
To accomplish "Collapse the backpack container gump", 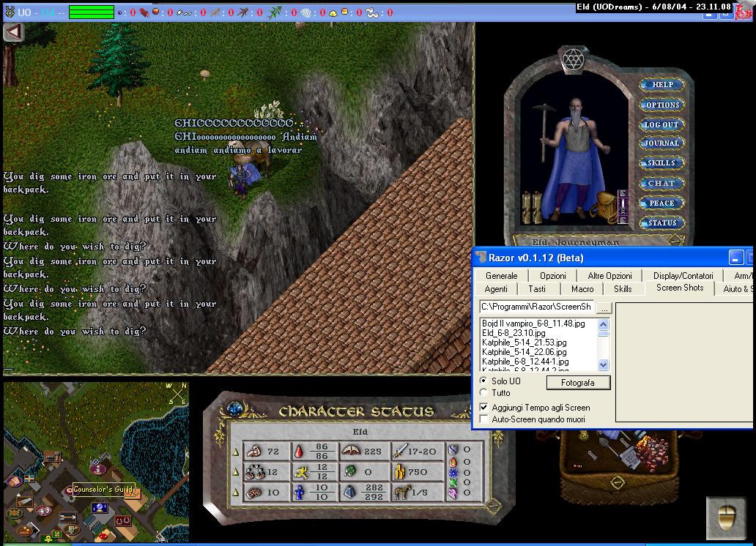I will (x=617, y=482).
